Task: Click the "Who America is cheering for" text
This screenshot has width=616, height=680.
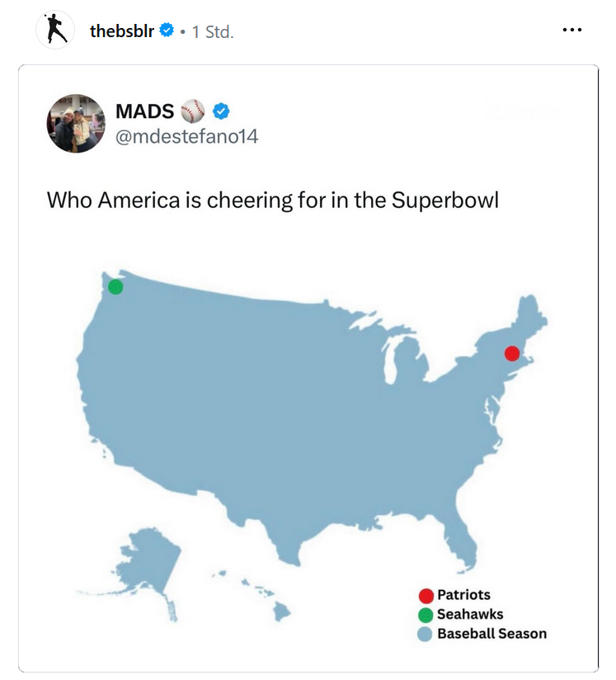Action: (x=272, y=201)
